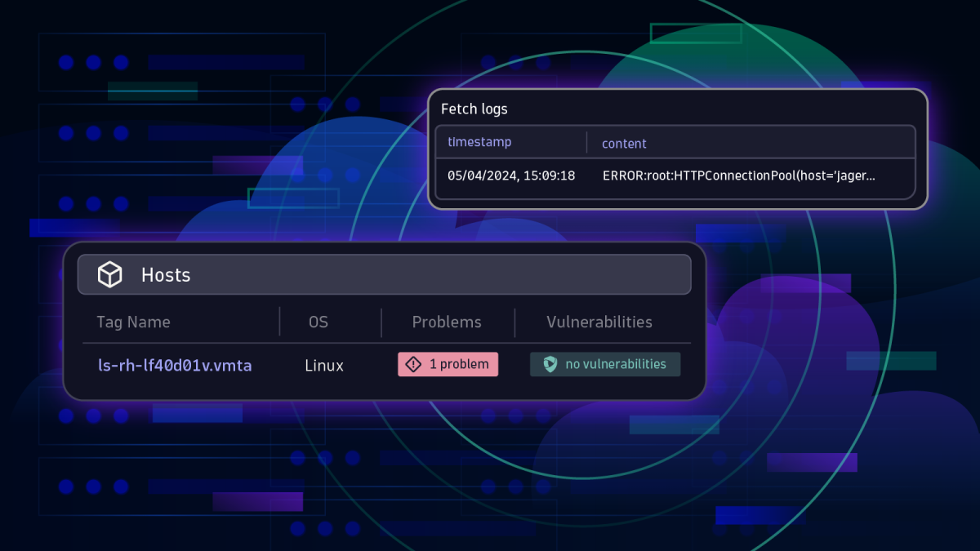The width and height of the screenshot is (980, 551).
Task: Open the ERROR:root:HTTPConnectionPool log entry
Action: (x=738, y=176)
